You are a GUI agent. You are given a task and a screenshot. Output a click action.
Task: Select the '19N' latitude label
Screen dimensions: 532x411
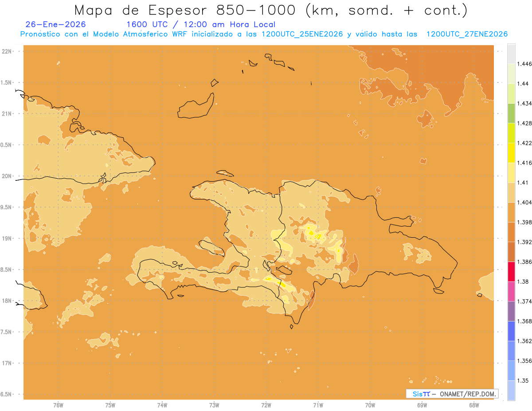[x=8, y=239]
